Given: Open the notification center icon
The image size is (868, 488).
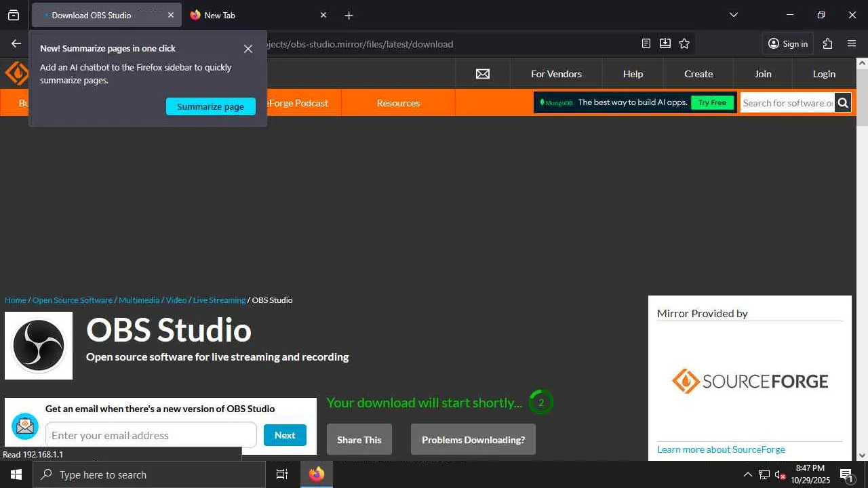Looking at the screenshot, I should point(846,474).
